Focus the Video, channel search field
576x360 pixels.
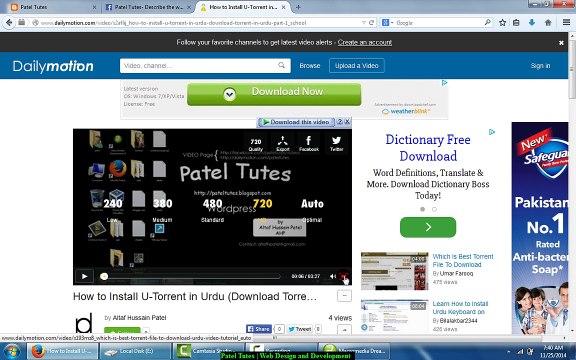[x=205, y=65]
